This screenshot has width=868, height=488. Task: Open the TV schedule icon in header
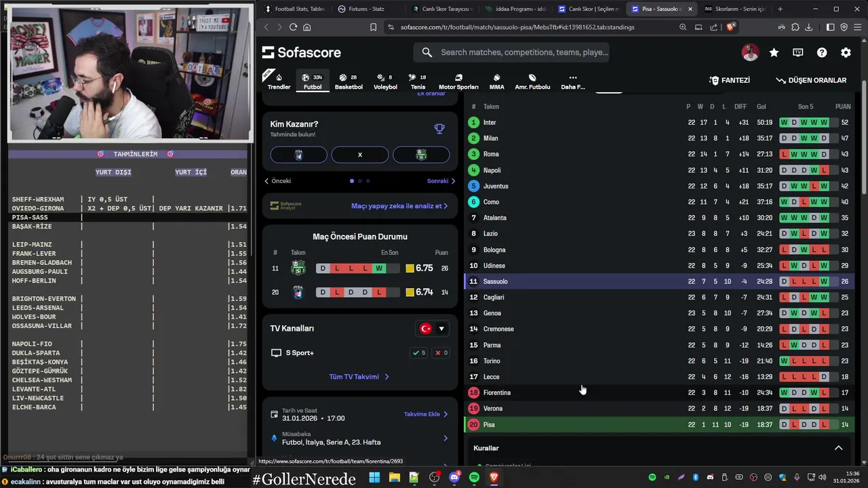click(798, 52)
